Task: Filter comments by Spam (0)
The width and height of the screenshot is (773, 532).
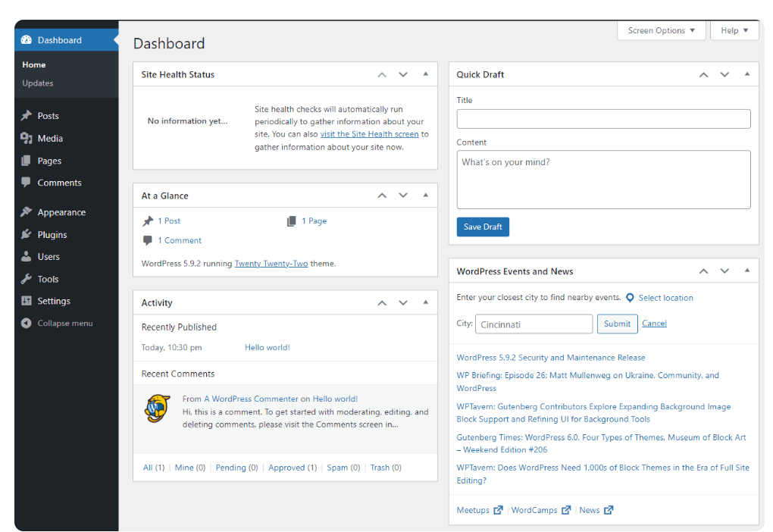Action: click(x=343, y=468)
